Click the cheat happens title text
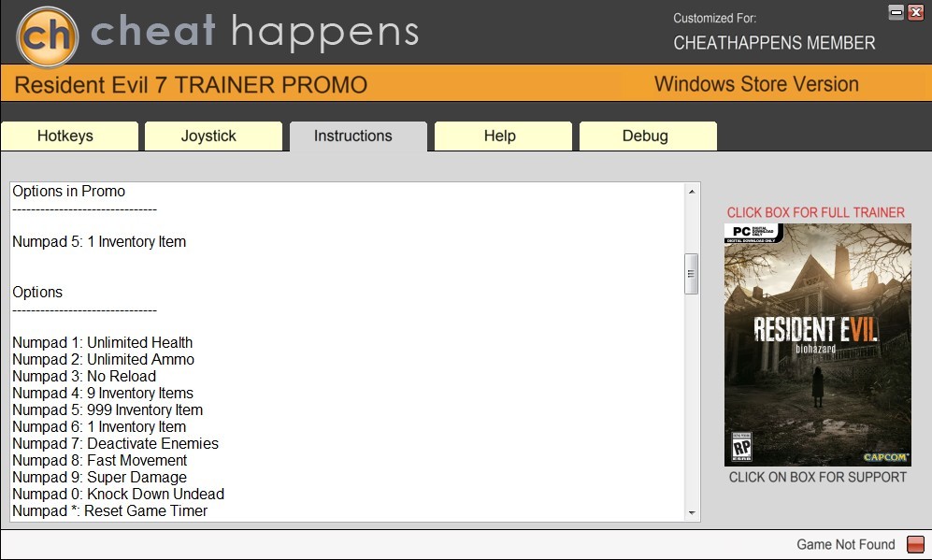The image size is (932, 560). (x=254, y=32)
